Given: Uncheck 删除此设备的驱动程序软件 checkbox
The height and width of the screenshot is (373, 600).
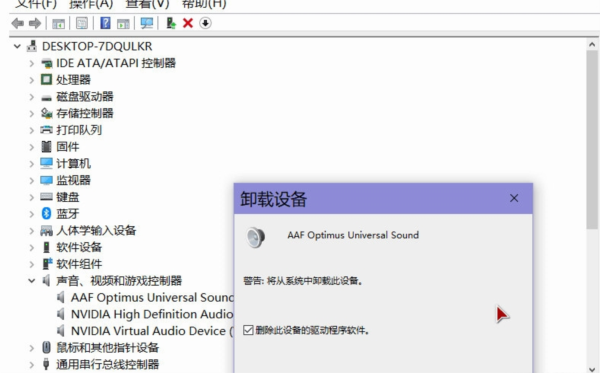Looking at the screenshot, I should (x=248, y=330).
